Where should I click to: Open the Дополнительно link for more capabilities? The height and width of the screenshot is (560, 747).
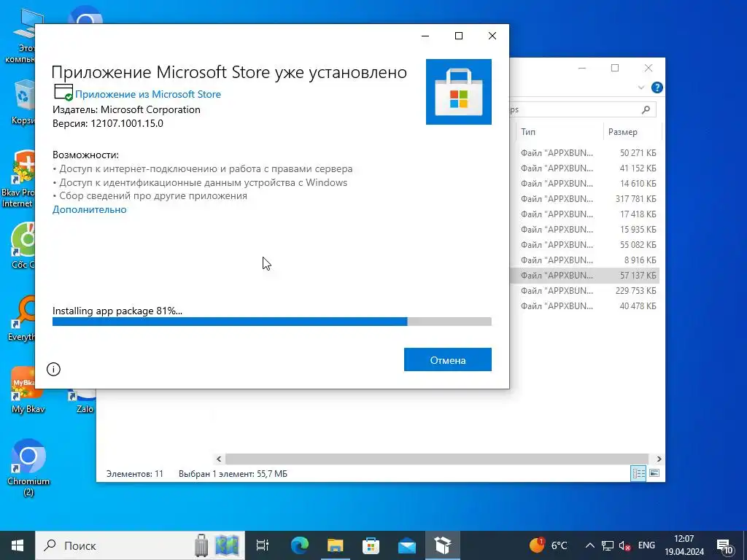click(89, 209)
